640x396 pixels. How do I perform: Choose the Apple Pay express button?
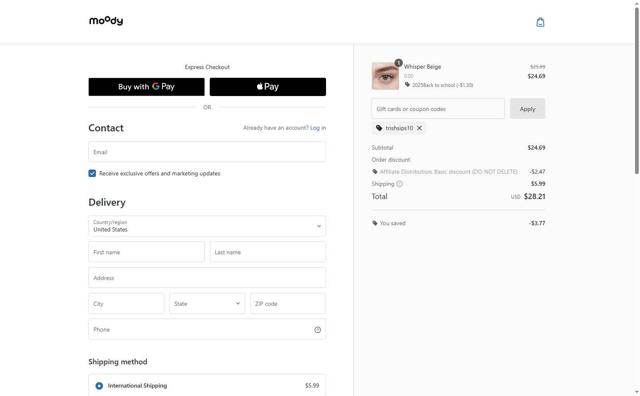coord(268,87)
